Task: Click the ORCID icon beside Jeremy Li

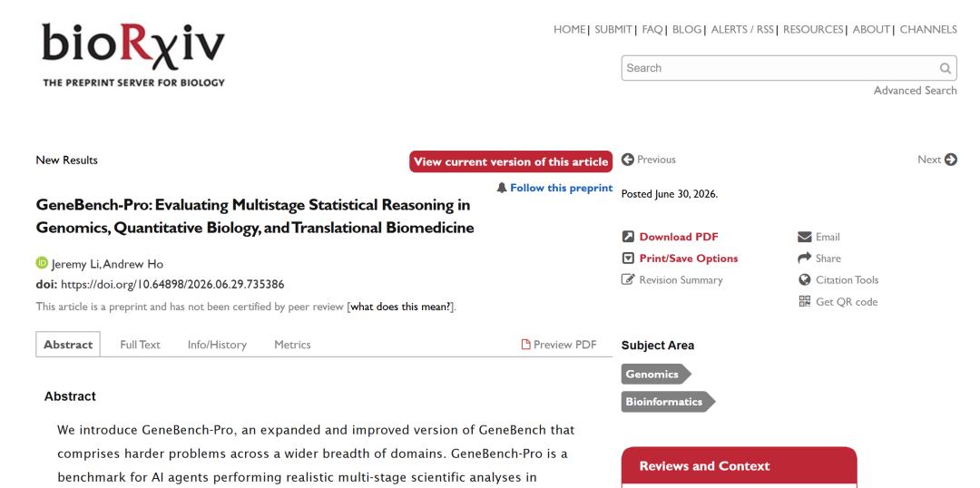Action: [x=42, y=263]
